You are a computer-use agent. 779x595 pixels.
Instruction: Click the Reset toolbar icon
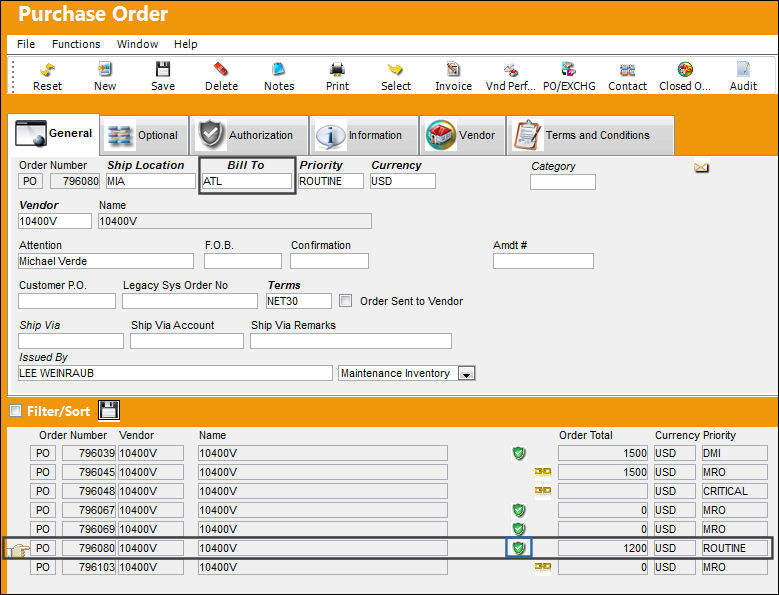[x=47, y=70]
